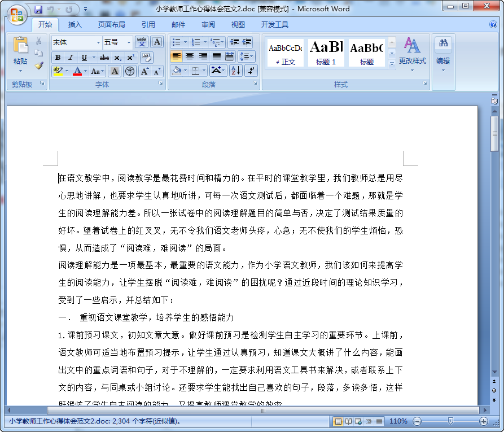Viewport: 504px width, 432px height.
Task: Apply the 标题 1 style
Action: tap(326, 53)
